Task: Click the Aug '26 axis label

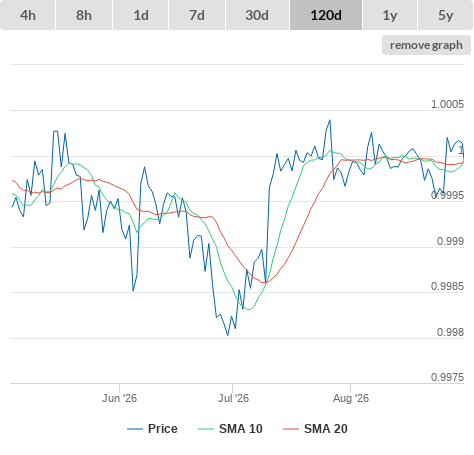Action: coord(351,398)
